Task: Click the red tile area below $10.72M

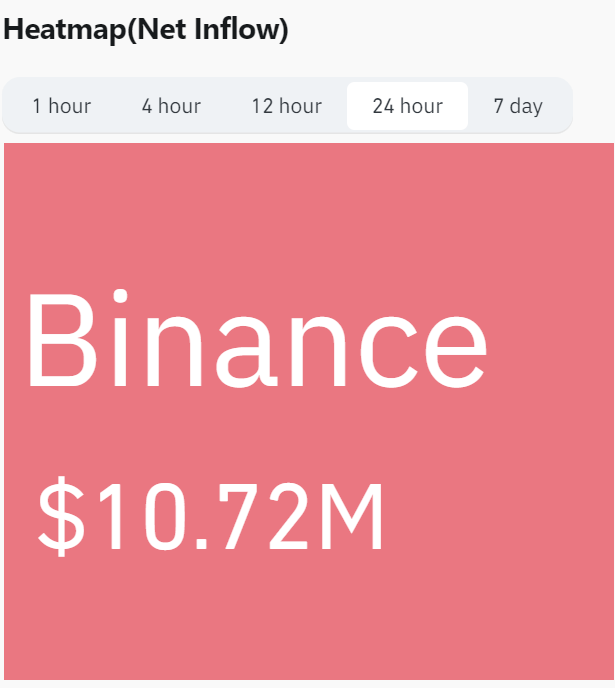Action: pyautogui.click(x=309, y=620)
